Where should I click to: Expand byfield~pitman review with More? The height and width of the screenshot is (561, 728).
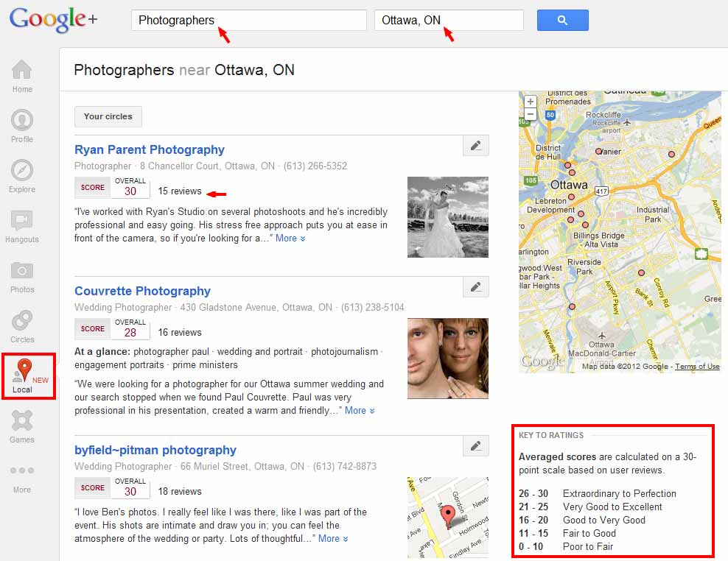(x=333, y=538)
